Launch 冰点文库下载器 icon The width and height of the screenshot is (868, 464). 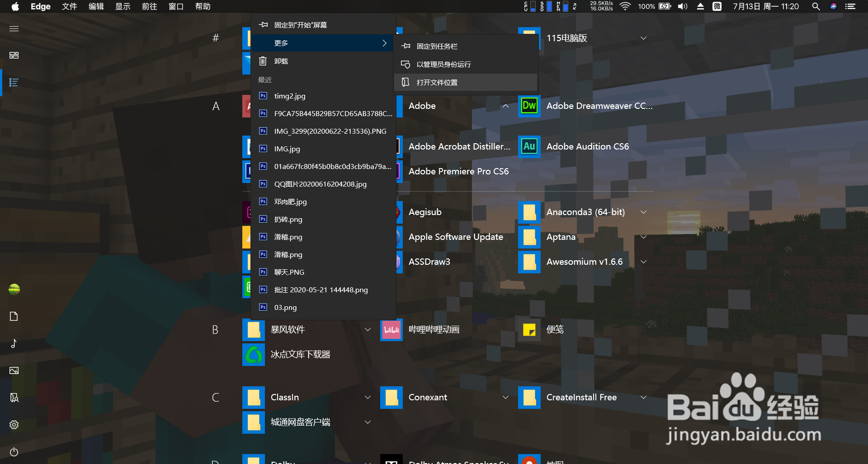pyautogui.click(x=254, y=355)
